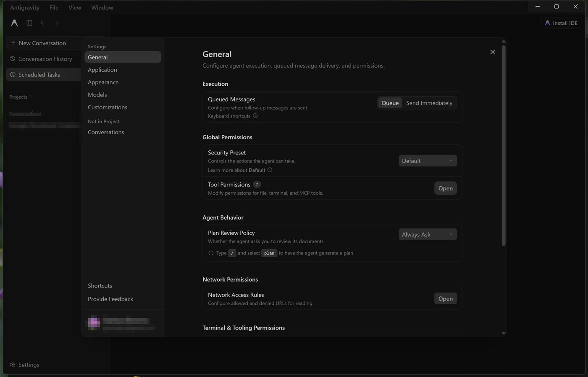Image resolution: width=588 pixels, height=377 pixels.
Task: Click the Queued Messages label
Action: (231, 99)
